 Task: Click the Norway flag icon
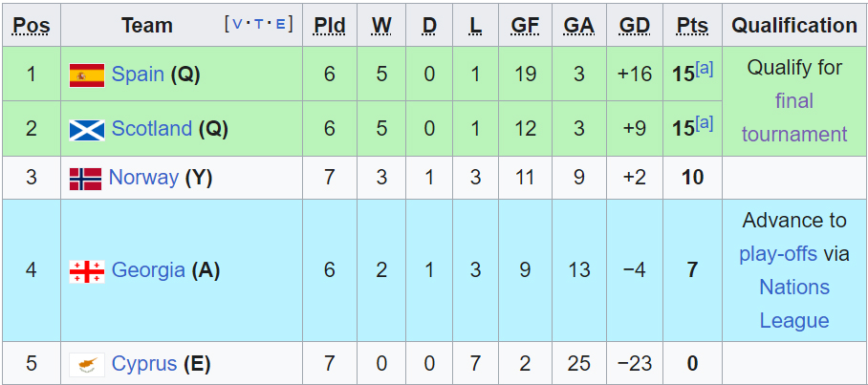click(x=85, y=179)
